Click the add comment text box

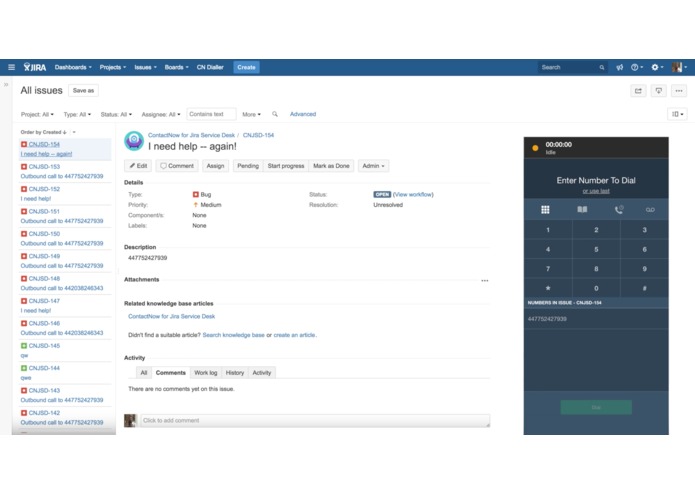315,420
